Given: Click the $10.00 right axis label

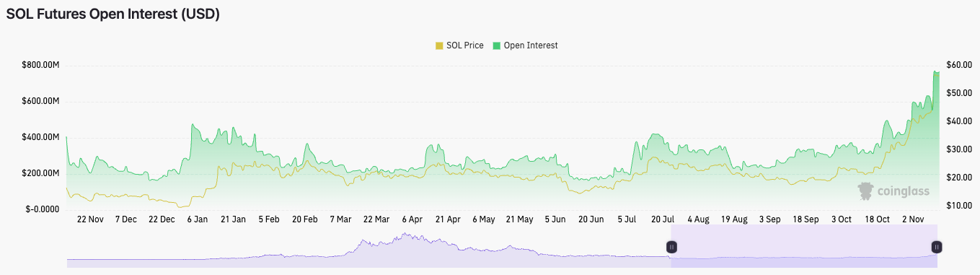Looking at the screenshot, I should click(960, 206).
